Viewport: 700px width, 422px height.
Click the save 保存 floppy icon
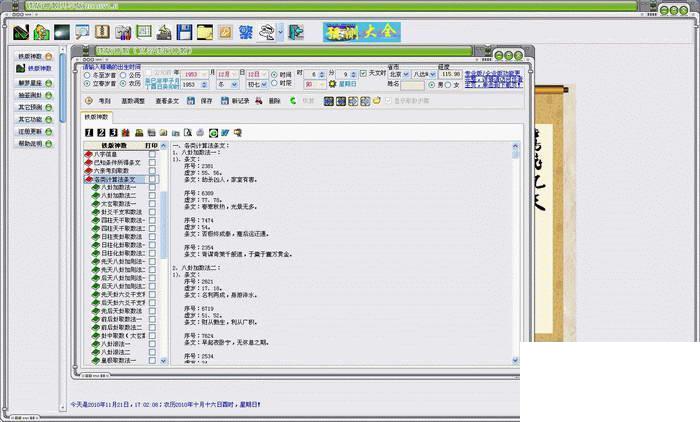pyautogui.click(x=191, y=101)
